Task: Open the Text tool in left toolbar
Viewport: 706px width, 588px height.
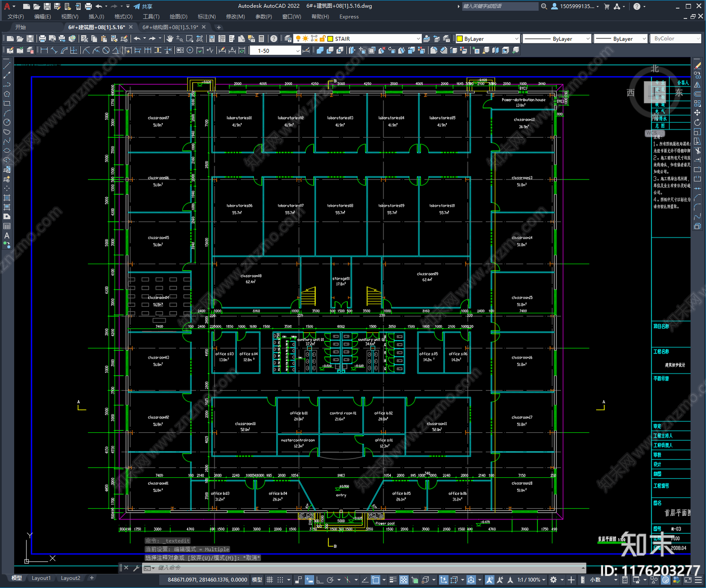Action: click(x=7, y=236)
